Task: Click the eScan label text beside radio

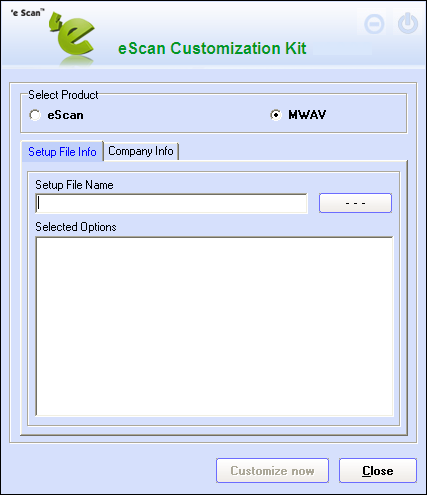Action: (x=65, y=115)
